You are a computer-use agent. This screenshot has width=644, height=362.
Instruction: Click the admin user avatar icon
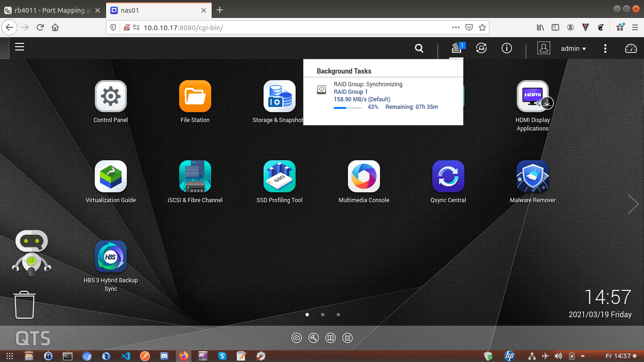pyautogui.click(x=544, y=48)
